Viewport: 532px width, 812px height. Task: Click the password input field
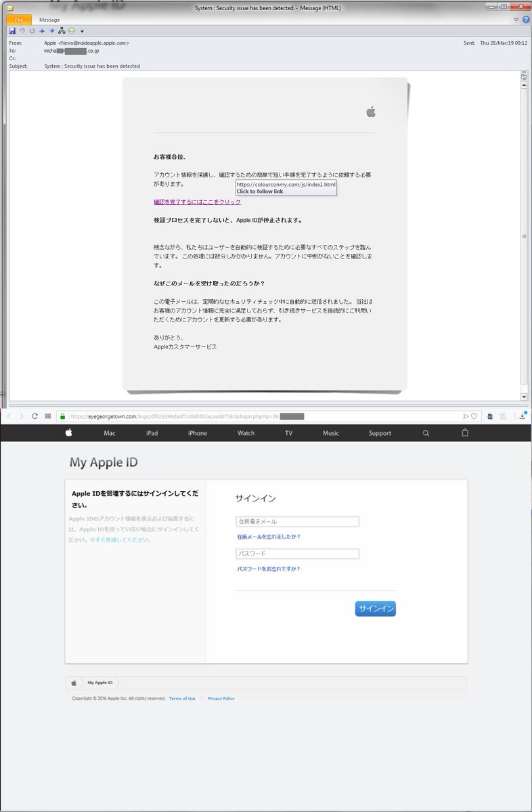pyautogui.click(x=297, y=554)
